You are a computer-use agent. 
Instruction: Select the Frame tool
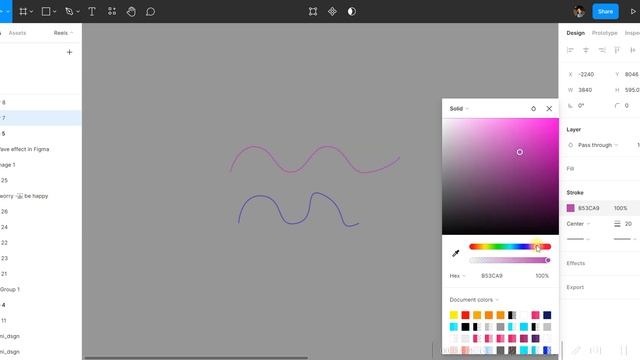click(x=23, y=11)
